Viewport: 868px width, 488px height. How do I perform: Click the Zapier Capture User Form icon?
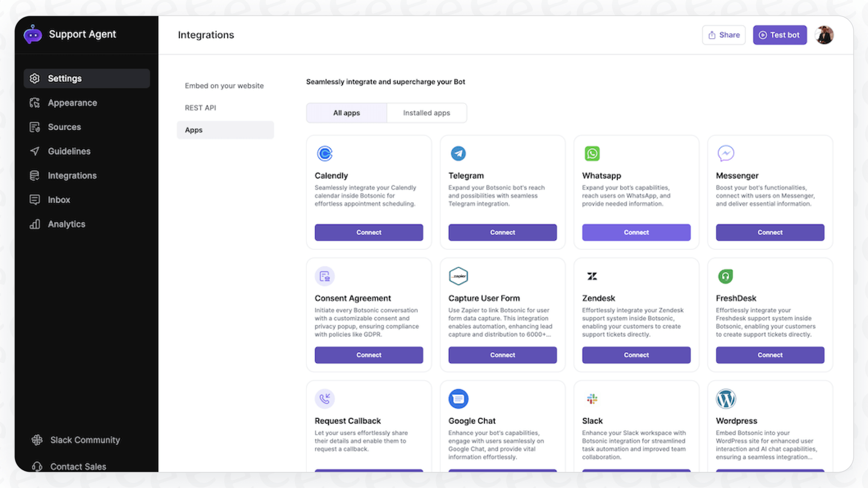point(458,276)
